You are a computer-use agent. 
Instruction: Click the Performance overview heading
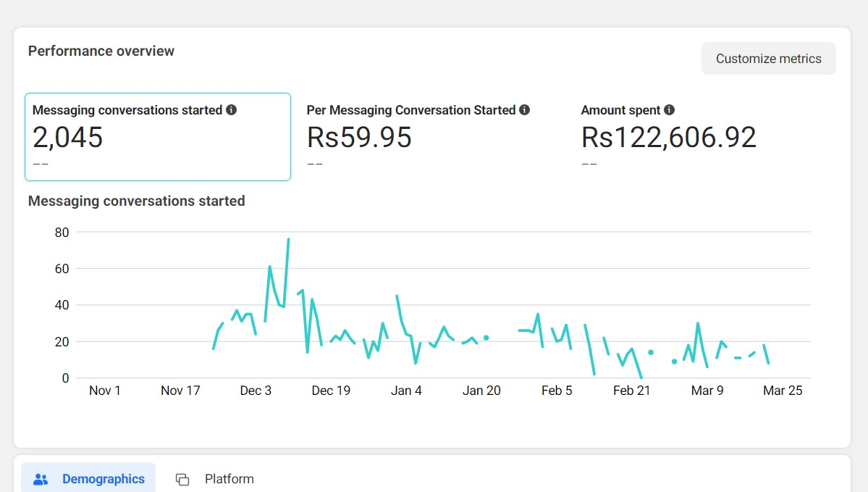click(101, 51)
